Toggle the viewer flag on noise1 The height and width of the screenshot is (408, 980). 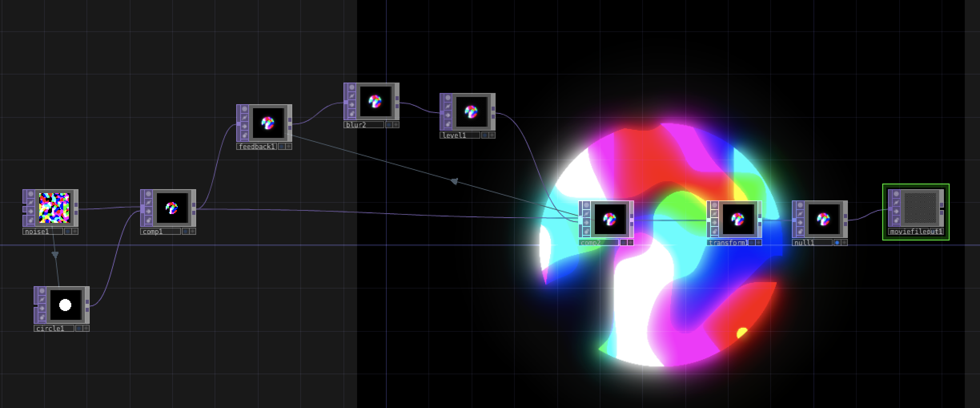pyautogui.click(x=31, y=194)
